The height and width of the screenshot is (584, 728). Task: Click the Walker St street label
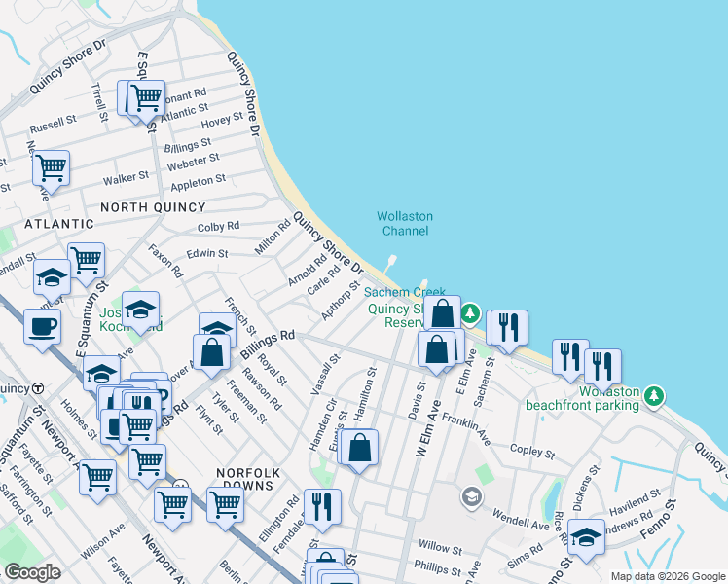[126, 178]
